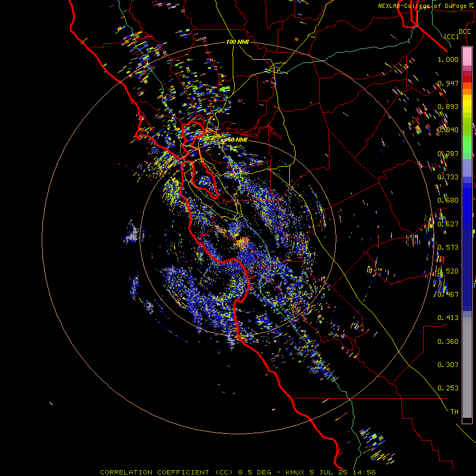Select the 0.680 scale value
This screenshot has width=476, height=476.
[x=448, y=200]
